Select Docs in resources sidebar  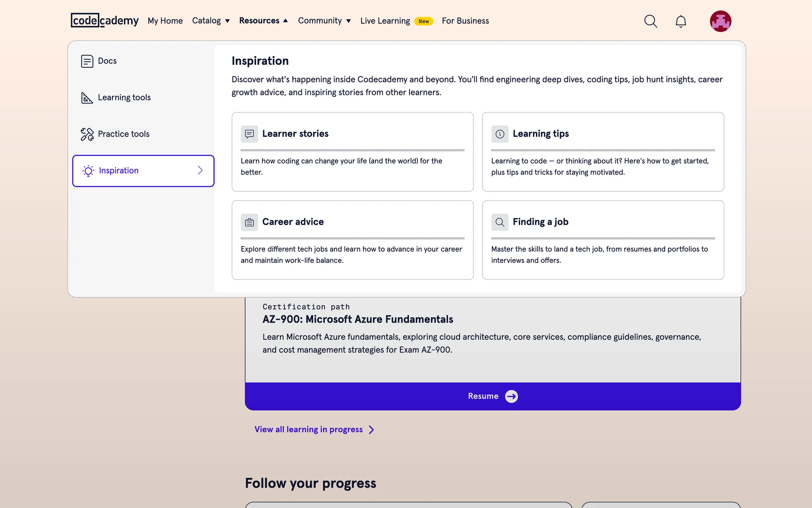pyautogui.click(x=107, y=61)
